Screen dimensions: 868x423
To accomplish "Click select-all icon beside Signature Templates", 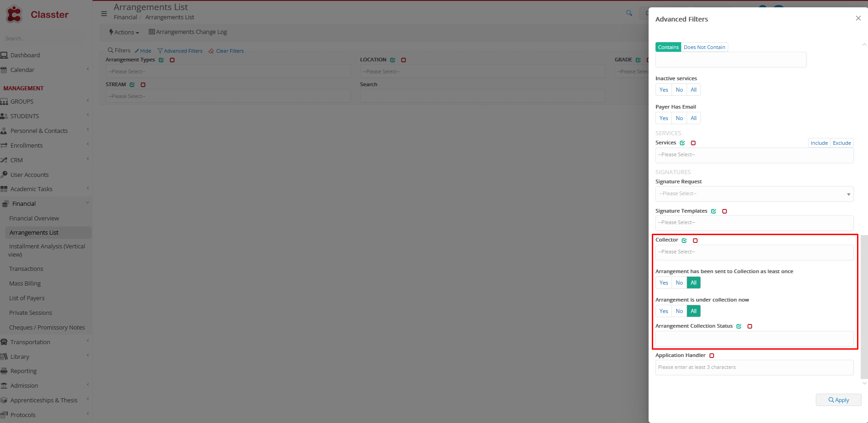I will coord(714,211).
